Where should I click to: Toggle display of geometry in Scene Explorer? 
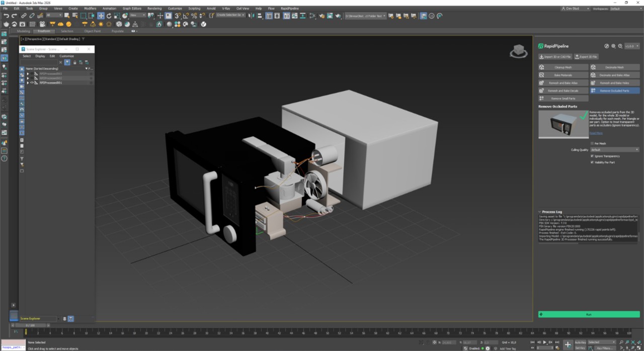[x=22, y=69]
